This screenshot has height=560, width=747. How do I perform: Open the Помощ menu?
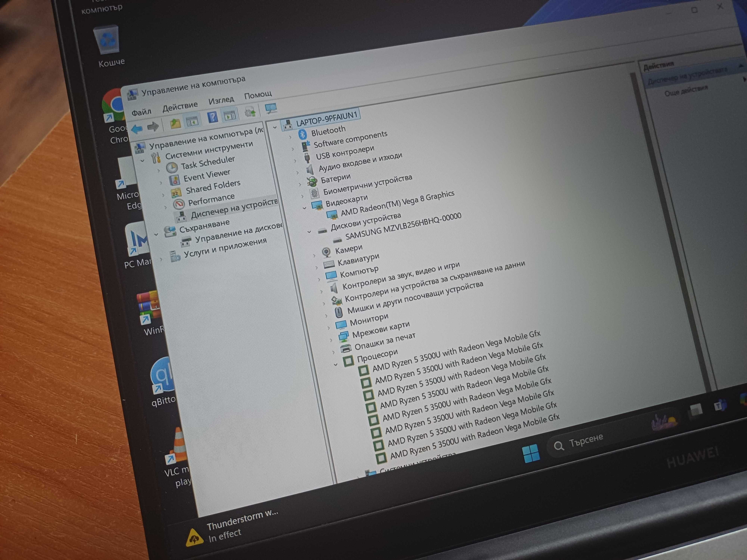(258, 95)
